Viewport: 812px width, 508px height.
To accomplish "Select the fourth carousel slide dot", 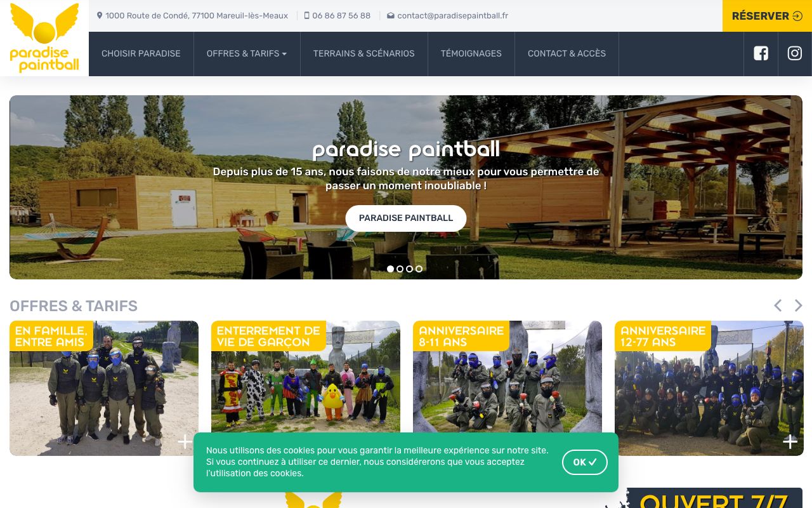I will 419,269.
